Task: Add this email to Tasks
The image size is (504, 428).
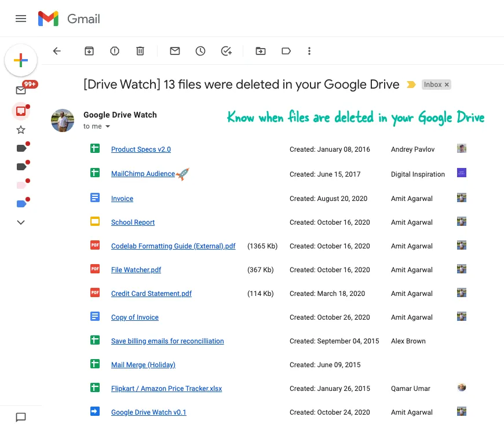Action: click(x=226, y=51)
